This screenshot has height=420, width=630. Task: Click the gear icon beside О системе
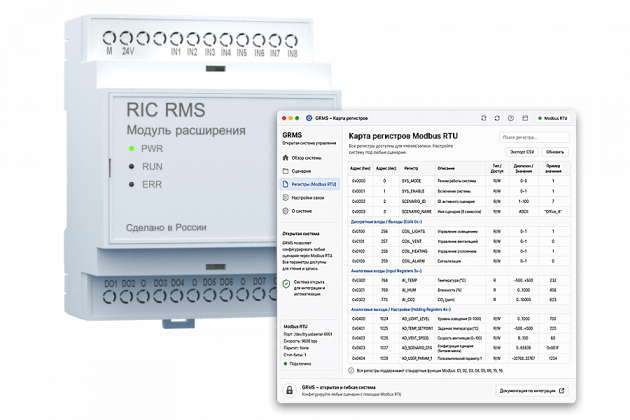coord(285,211)
